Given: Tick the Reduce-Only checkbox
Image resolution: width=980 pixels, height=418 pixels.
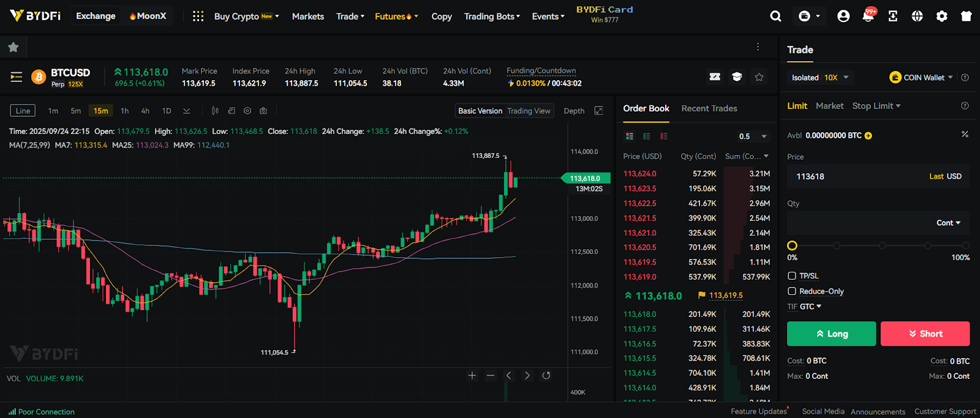Looking at the screenshot, I should point(792,291).
